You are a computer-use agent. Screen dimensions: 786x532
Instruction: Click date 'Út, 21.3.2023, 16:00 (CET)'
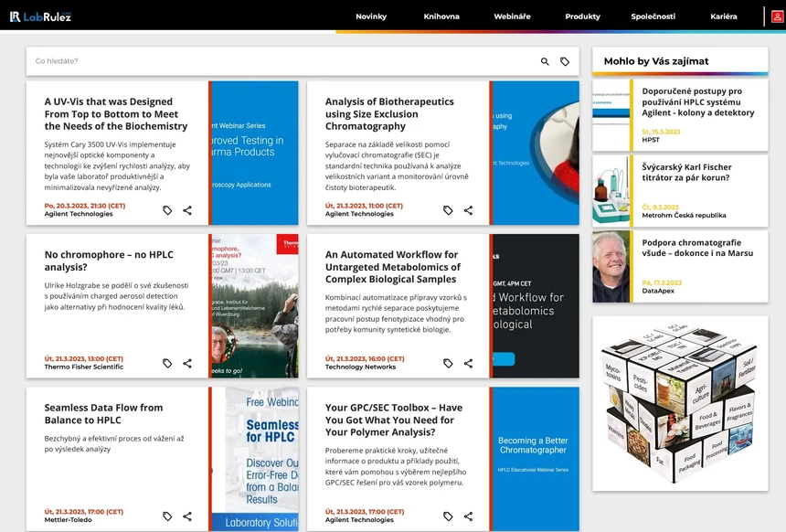coord(365,358)
